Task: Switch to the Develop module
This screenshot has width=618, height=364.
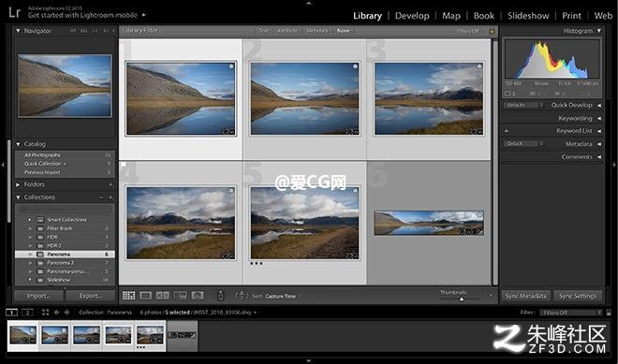Action: (x=412, y=16)
